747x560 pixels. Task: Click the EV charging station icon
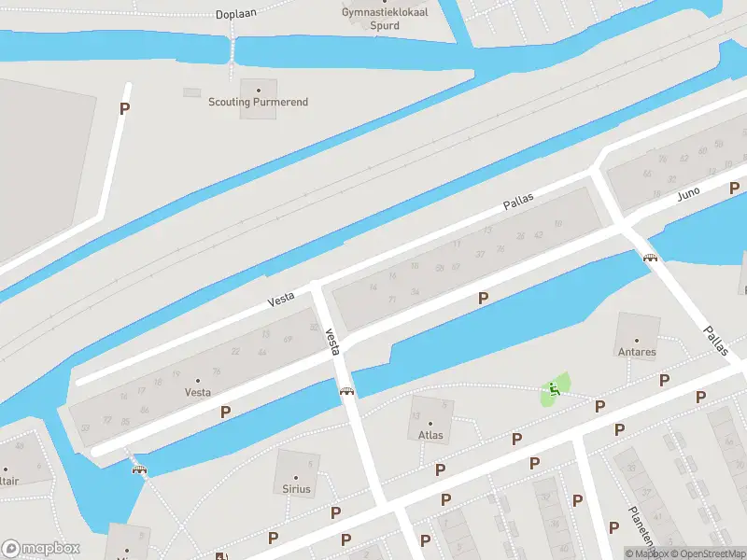pyautogui.click(x=221, y=555)
